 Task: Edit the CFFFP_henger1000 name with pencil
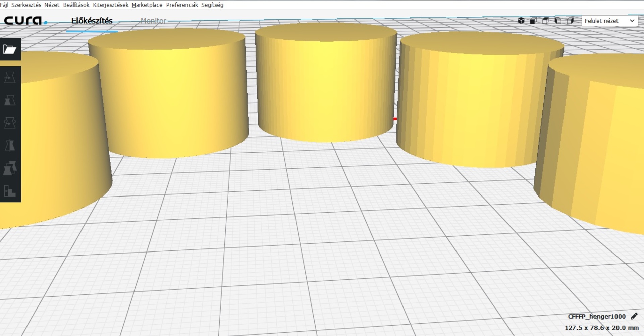pos(634,316)
